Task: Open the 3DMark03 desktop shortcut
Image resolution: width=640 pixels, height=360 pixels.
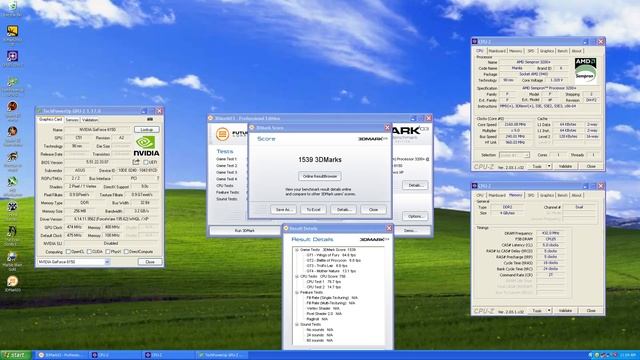Action: tap(12, 283)
